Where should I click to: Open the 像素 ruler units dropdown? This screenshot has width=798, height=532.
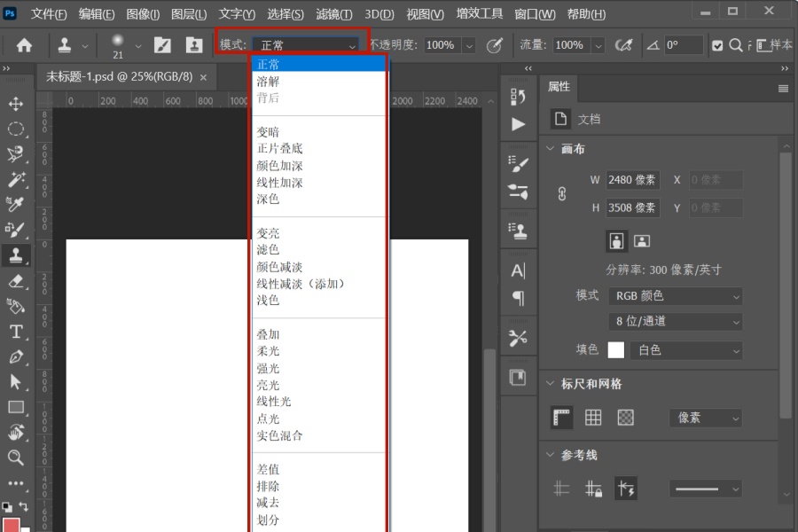point(706,418)
